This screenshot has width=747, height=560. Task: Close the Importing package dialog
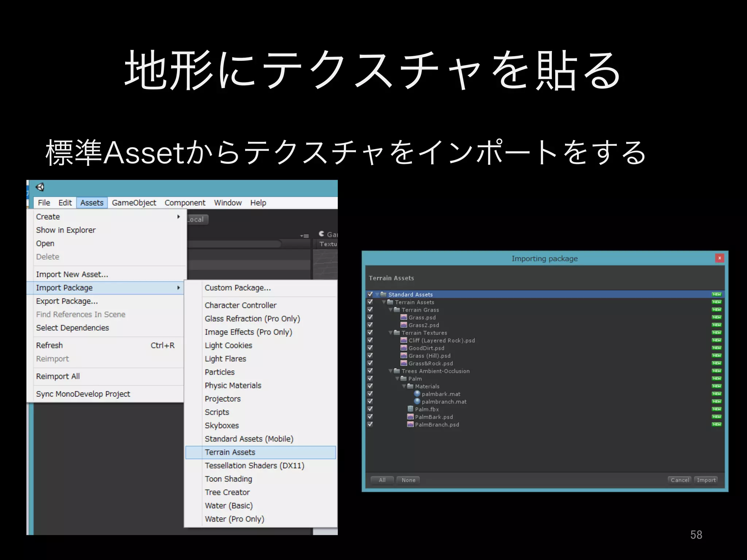coord(720,258)
